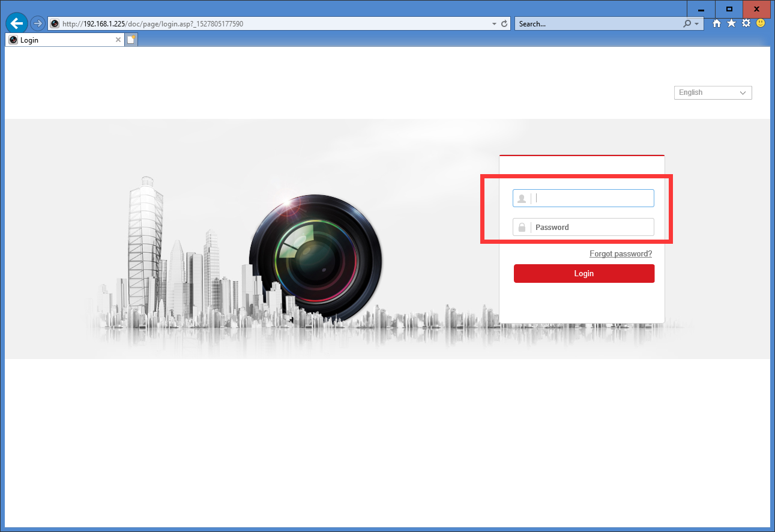Screen dimensions: 775x532
Task: Click the browser Back arrow button
Action: coord(17,23)
